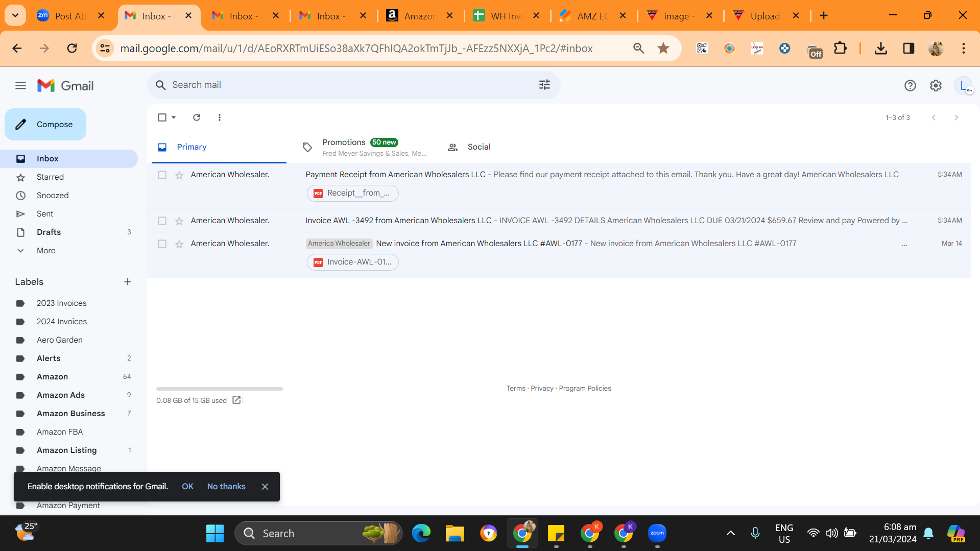The width and height of the screenshot is (980, 551).
Task: Dismiss the desktop notifications banner
Action: click(265, 487)
